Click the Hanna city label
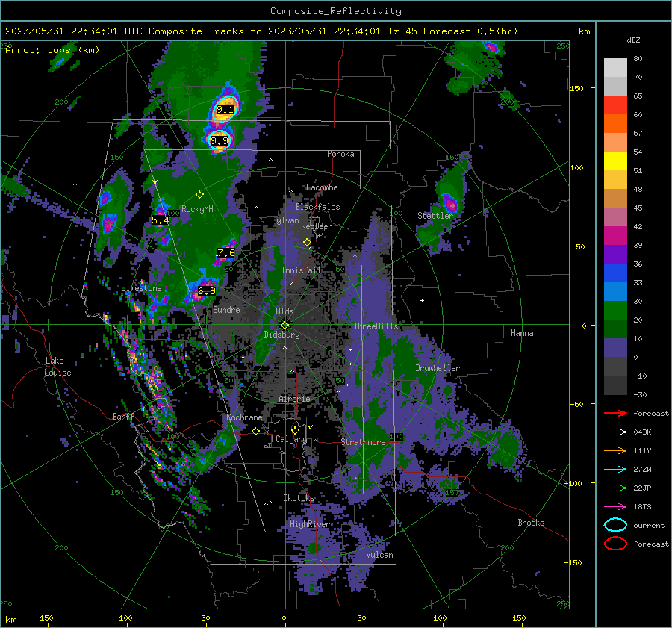 (x=522, y=333)
